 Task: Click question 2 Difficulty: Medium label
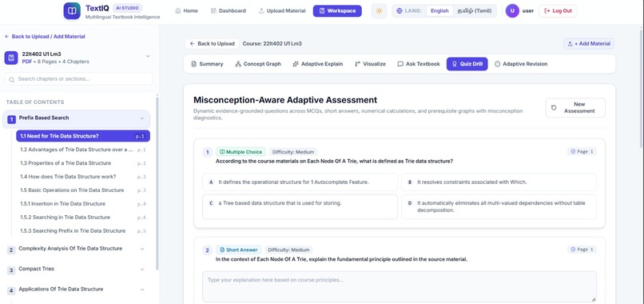point(288,250)
